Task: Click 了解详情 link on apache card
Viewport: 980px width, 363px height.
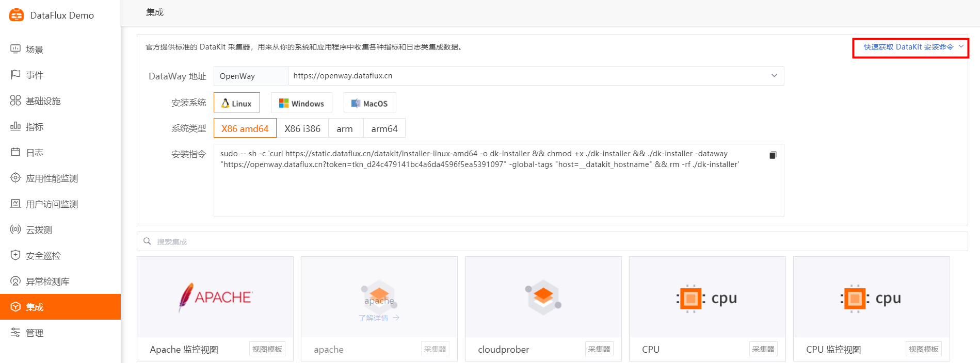Action: click(379, 318)
